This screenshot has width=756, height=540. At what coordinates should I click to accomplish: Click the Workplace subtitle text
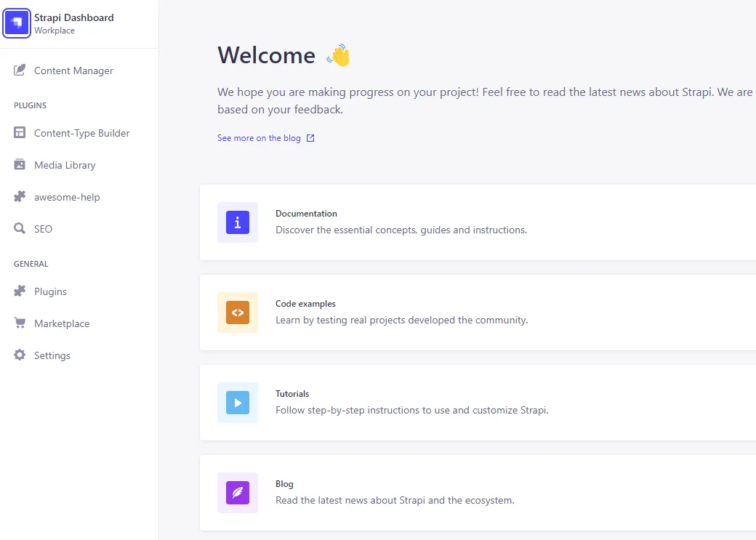point(55,31)
